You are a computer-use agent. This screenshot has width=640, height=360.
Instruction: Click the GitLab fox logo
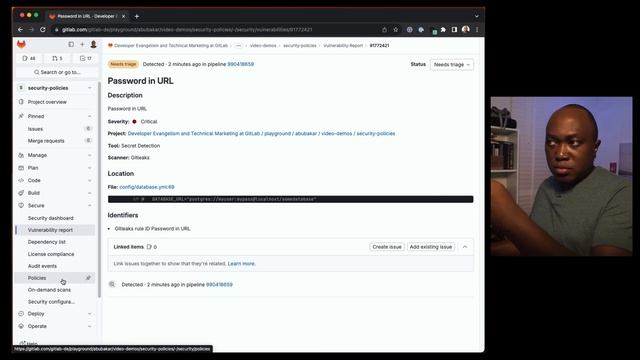coord(21,44)
